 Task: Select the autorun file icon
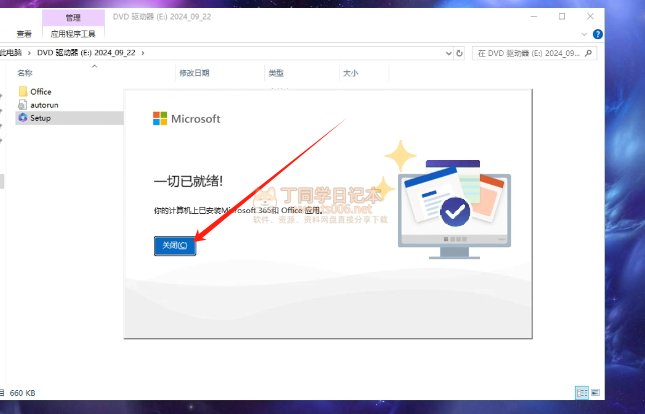23,105
